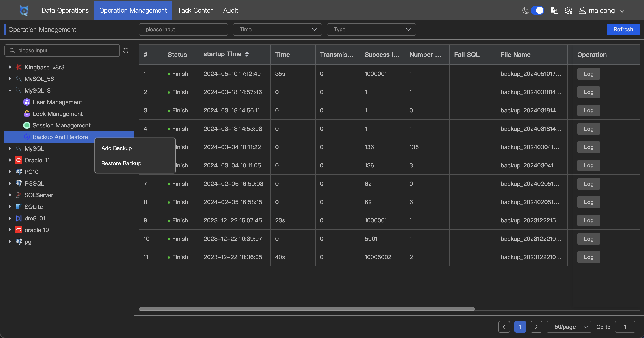
Task: Open the 50/page size dropdown
Action: 569,327
